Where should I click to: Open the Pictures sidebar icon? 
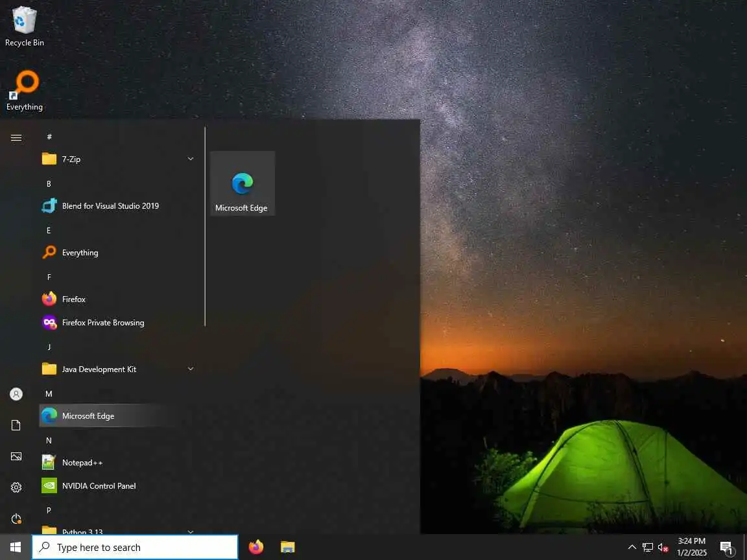(x=16, y=456)
